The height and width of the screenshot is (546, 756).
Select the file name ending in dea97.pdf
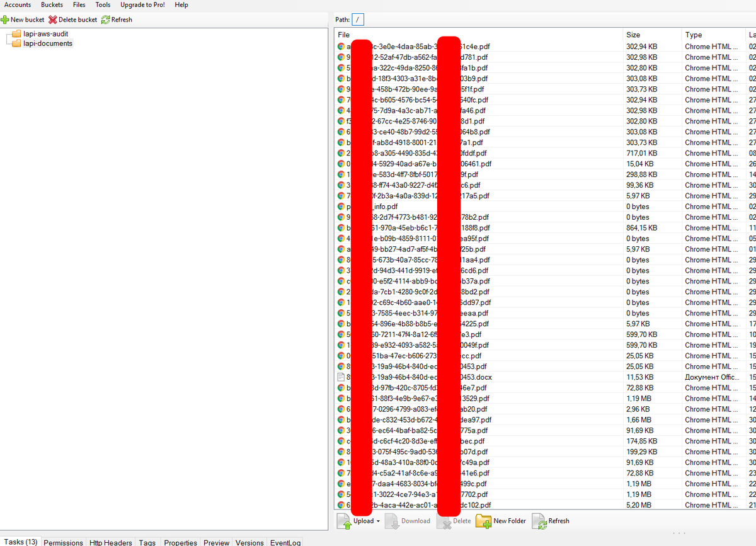[x=420, y=420]
